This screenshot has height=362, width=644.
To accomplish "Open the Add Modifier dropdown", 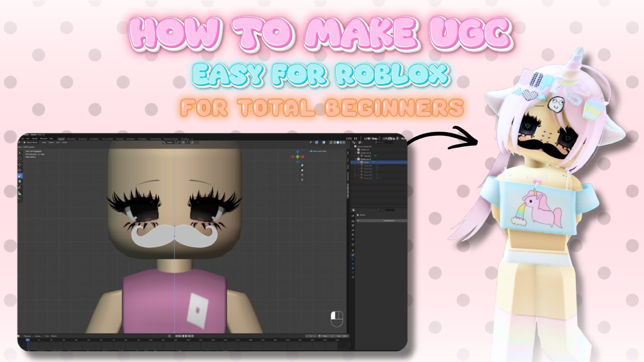I will point(382,221).
